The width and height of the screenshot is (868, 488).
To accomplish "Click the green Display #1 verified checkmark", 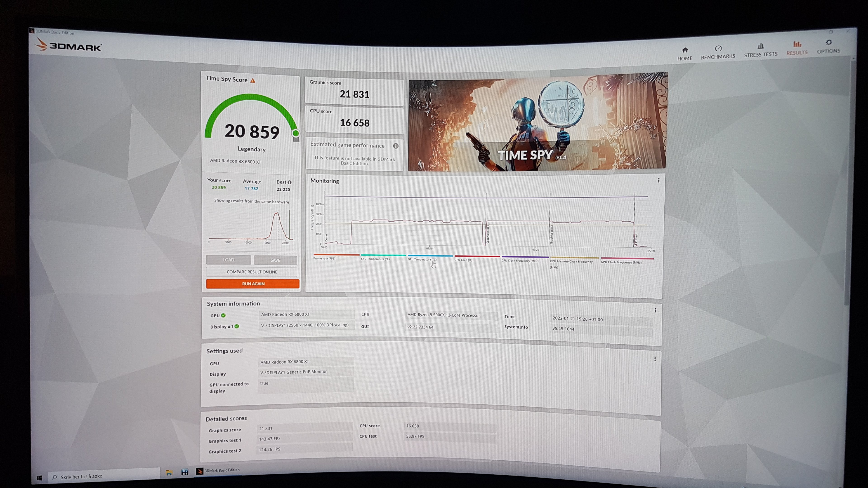I will point(237,326).
